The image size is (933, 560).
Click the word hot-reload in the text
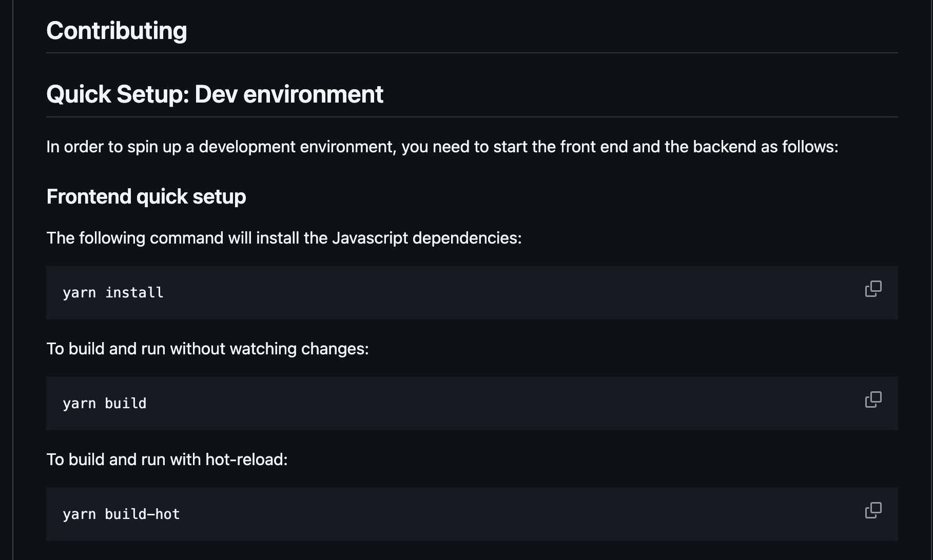click(246, 459)
